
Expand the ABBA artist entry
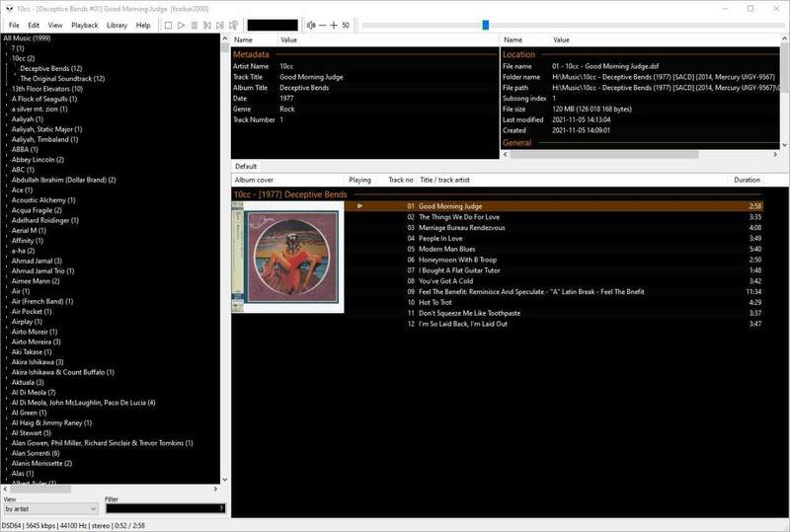[x=6, y=149]
